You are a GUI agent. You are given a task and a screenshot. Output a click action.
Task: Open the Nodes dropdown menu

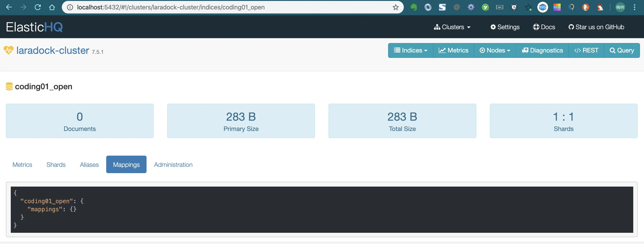(495, 50)
